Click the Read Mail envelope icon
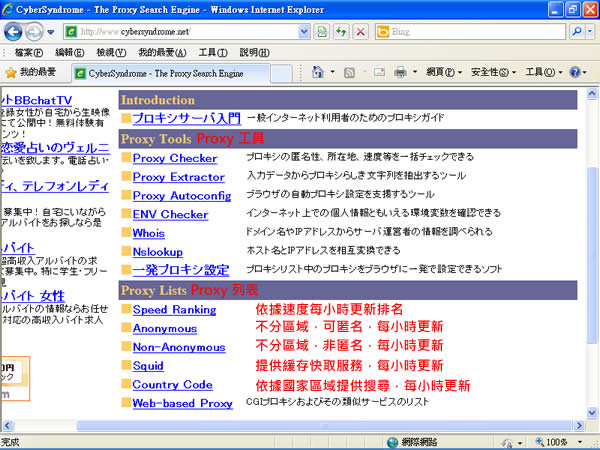The image size is (600, 450). click(x=379, y=72)
